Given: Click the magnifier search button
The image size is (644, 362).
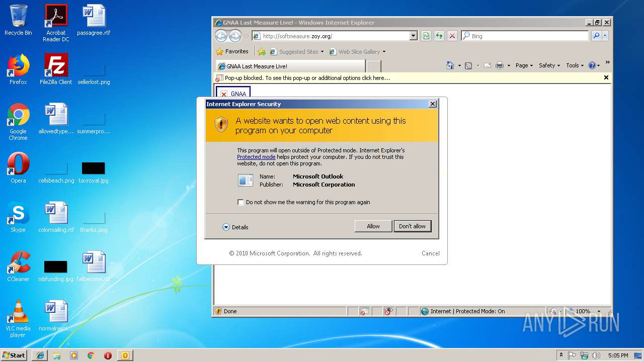Looking at the screenshot, I should coord(596,36).
